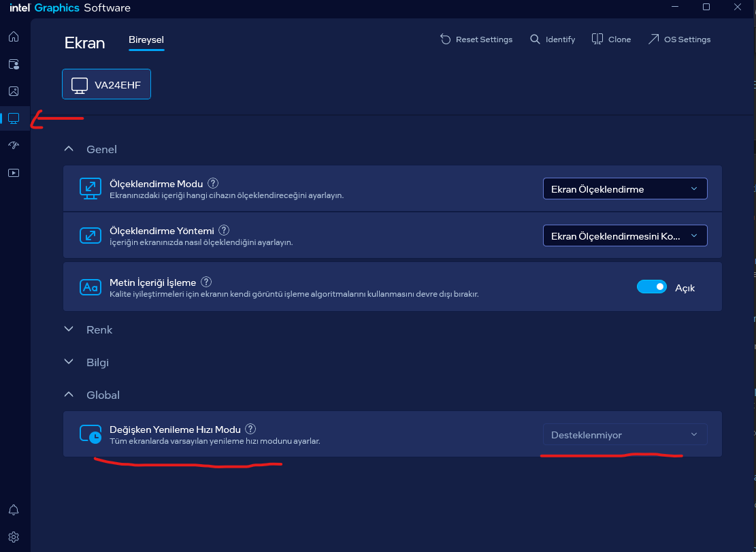Screen dimensions: 756x552
Task: Select the VA24EHF monitor
Action: pyautogui.click(x=106, y=84)
